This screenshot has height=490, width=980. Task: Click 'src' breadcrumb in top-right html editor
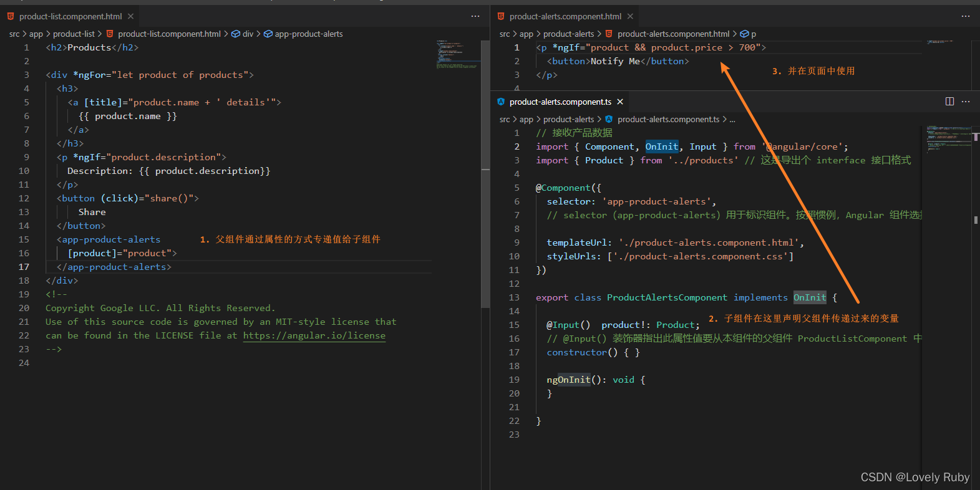[x=505, y=34]
